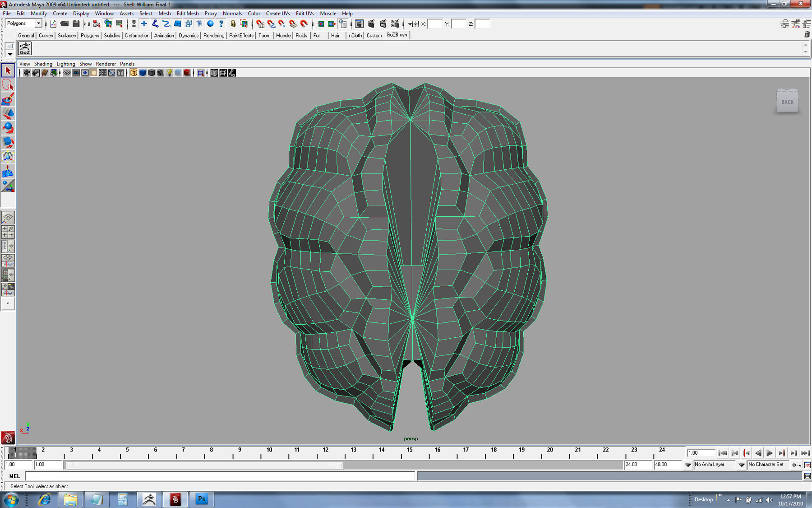Viewport: 812px width, 508px height.
Task: Switch to the Deformation shelf tab
Action: click(137, 35)
